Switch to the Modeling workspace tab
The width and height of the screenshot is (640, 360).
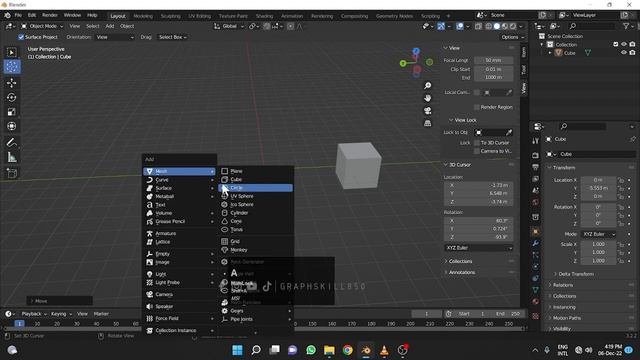[x=143, y=16]
